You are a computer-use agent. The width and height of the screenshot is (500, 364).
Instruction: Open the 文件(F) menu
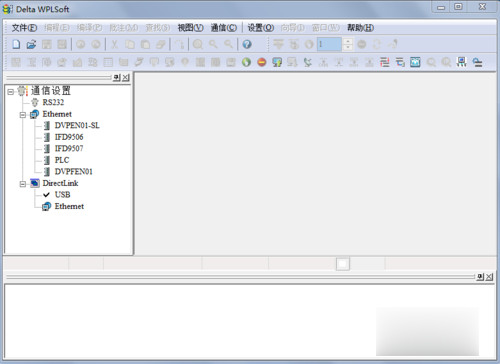(x=24, y=28)
